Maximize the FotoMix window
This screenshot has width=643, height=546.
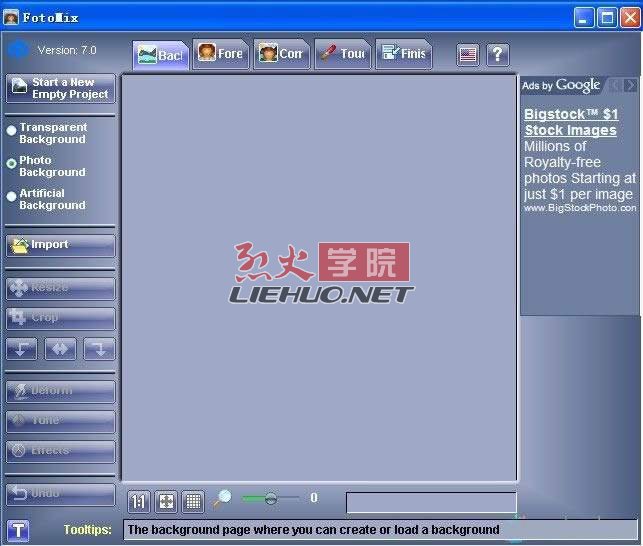(607, 18)
